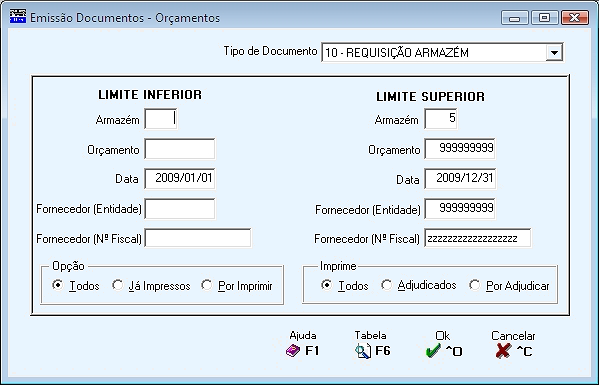Click the upper limit Armazém field showing 5
599x385 pixels.
(441, 119)
